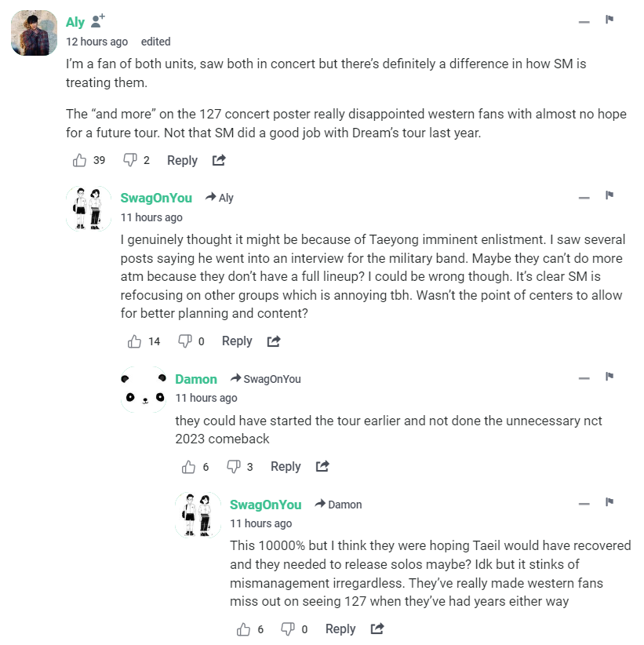The width and height of the screenshot is (644, 645).
Task: Open Damon's profile via username
Action: [x=196, y=379]
